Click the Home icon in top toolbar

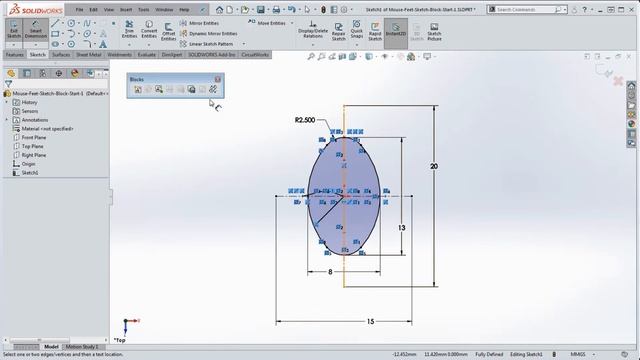tap(219, 9)
